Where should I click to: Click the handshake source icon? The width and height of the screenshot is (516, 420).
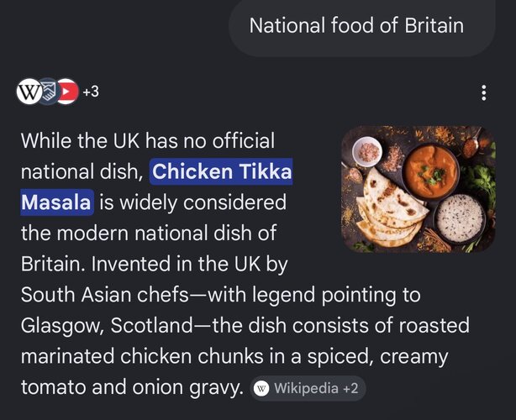point(49,92)
